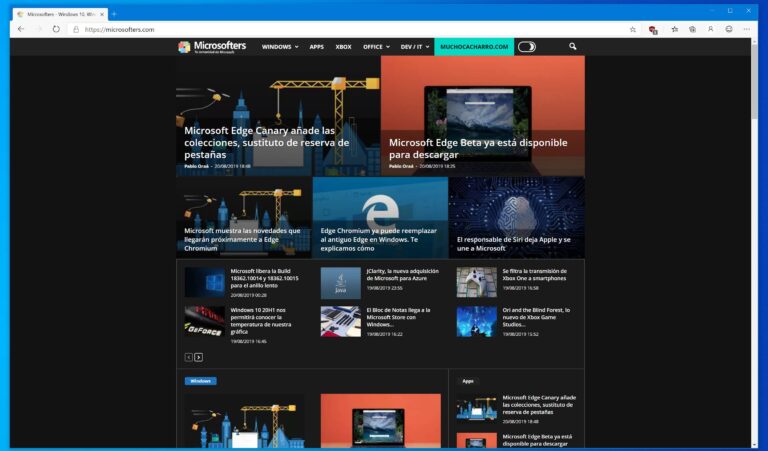This screenshot has height=451, width=768.
Task: Go to next news page arrow
Action: [198, 357]
